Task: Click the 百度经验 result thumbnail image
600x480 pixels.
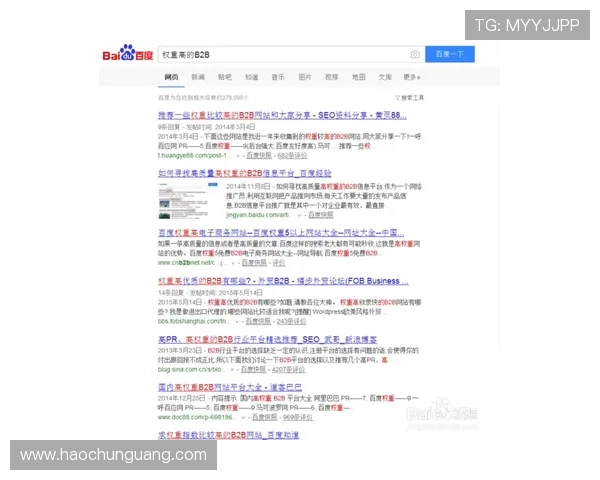Action: (x=188, y=201)
